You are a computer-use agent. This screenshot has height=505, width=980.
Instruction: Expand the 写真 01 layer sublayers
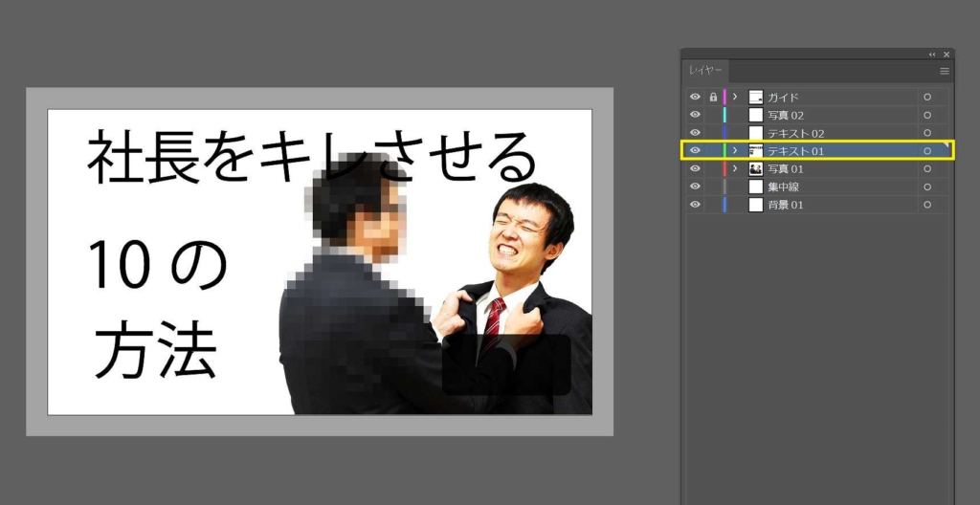(735, 168)
